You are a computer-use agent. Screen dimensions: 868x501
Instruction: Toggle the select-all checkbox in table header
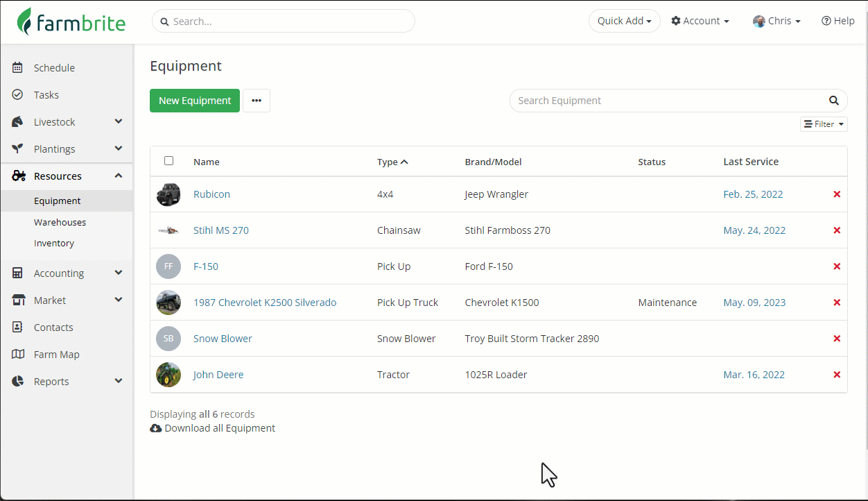tap(168, 161)
